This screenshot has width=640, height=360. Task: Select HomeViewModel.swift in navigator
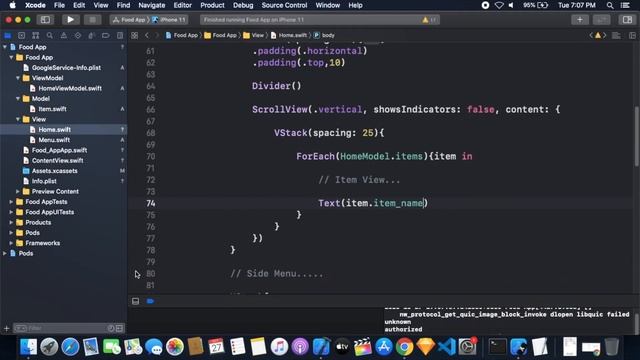[x=70, y=88]
